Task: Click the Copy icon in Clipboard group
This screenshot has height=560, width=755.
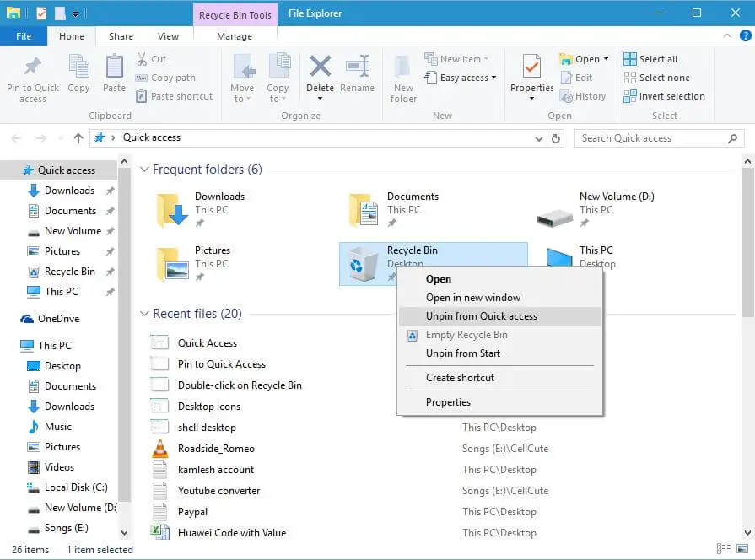Action: (x=78, y=67)
